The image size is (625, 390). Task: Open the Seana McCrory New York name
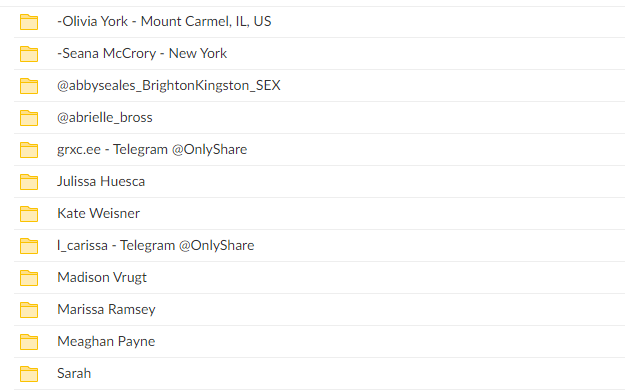(142, 53)
